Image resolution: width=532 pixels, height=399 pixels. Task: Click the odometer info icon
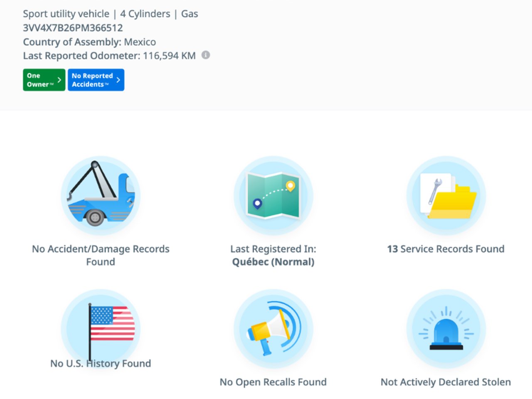click(x=206, y=55)
